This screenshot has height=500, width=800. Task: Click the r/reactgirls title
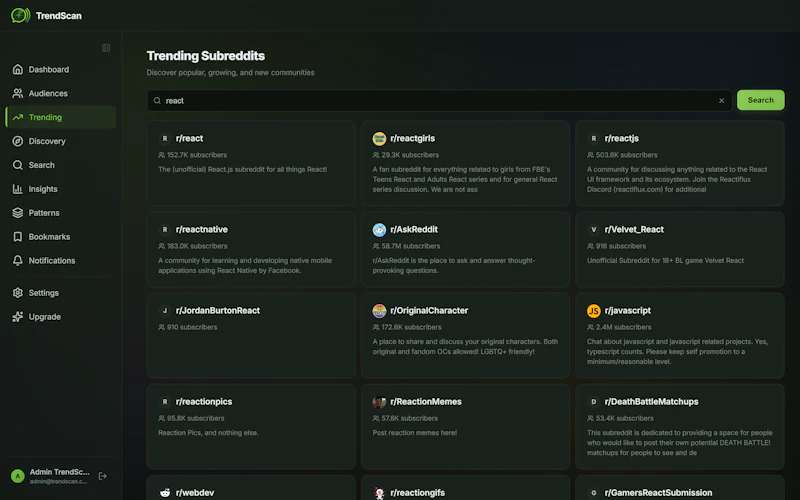pos(412,138)
